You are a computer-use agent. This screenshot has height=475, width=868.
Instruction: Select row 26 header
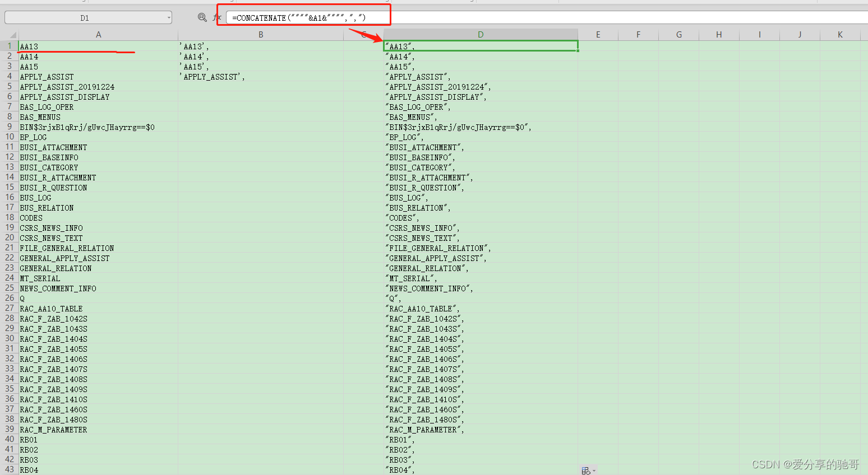[x=10, y=298]
